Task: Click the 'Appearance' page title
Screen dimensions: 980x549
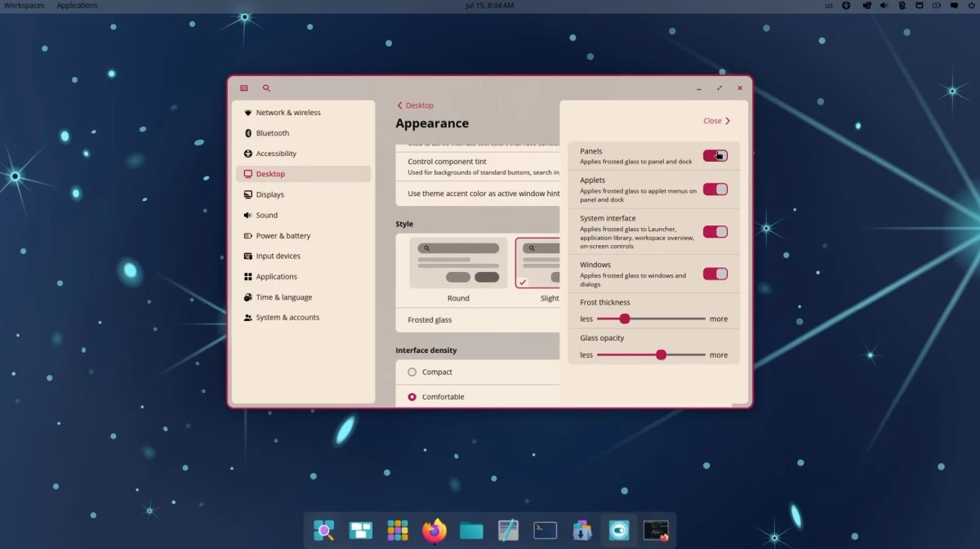Action: tap(432, 123)
